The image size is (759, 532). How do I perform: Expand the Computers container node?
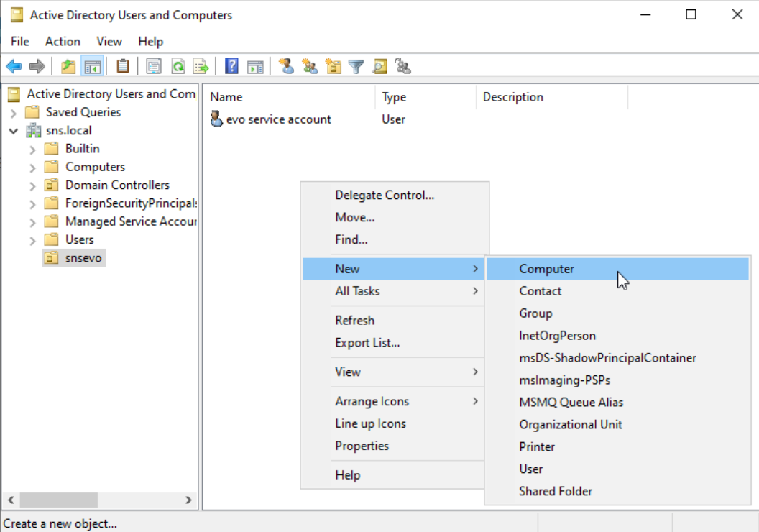point(32,168)
